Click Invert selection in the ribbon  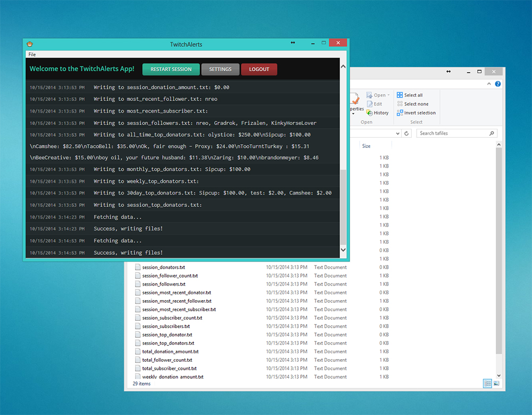click(417, 113)
